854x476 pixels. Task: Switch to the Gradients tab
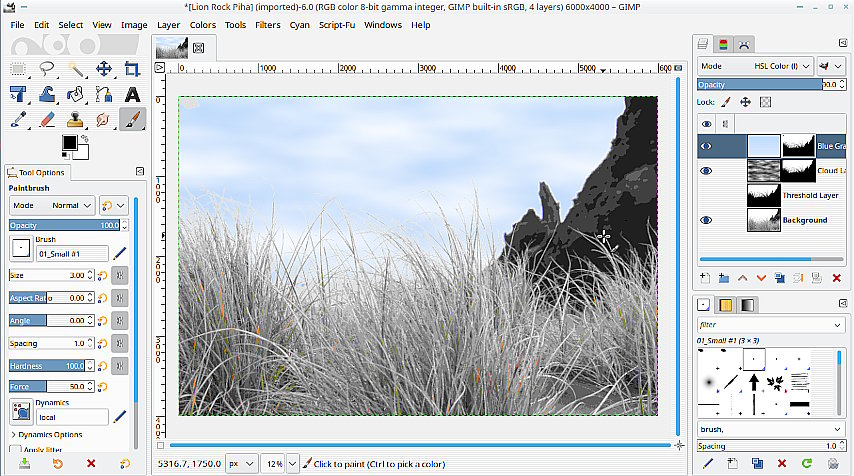click(x=747, y=304)
